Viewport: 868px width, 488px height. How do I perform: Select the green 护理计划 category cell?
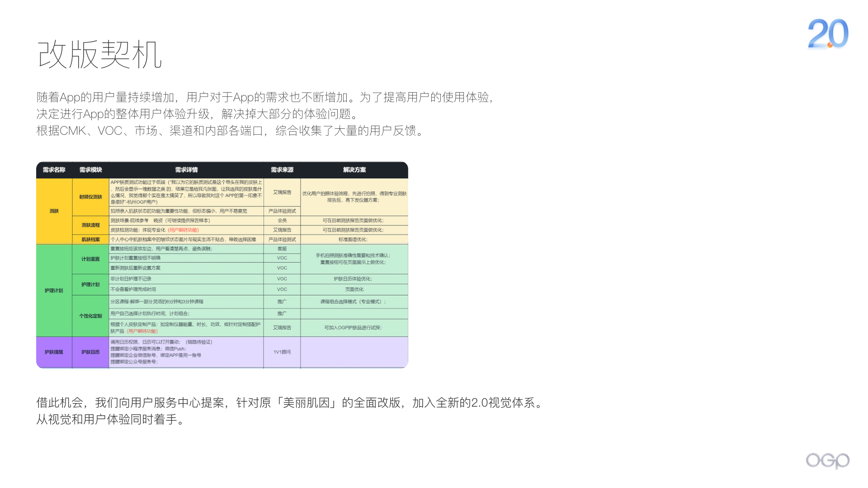point(54,291)
